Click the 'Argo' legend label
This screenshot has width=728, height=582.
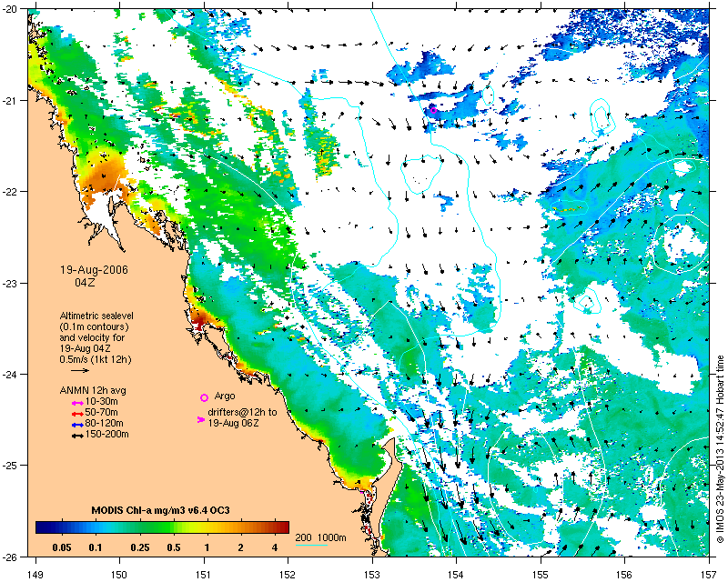[x=225, y=396]
